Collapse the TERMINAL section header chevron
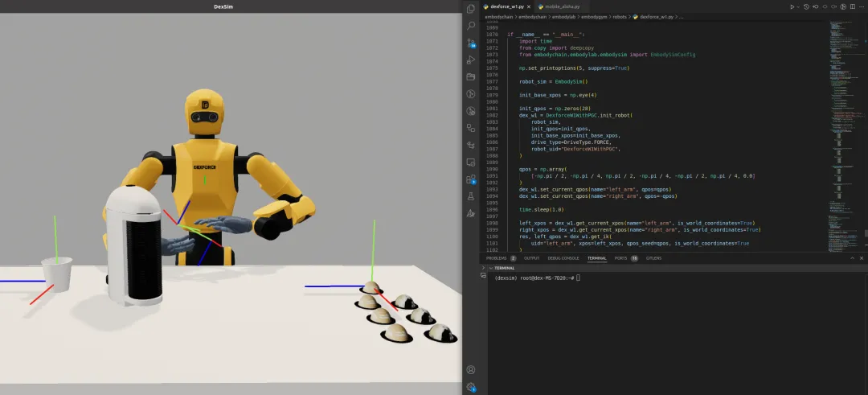The height and width of the screenshot is (395, 868). (x=490, y=268)
